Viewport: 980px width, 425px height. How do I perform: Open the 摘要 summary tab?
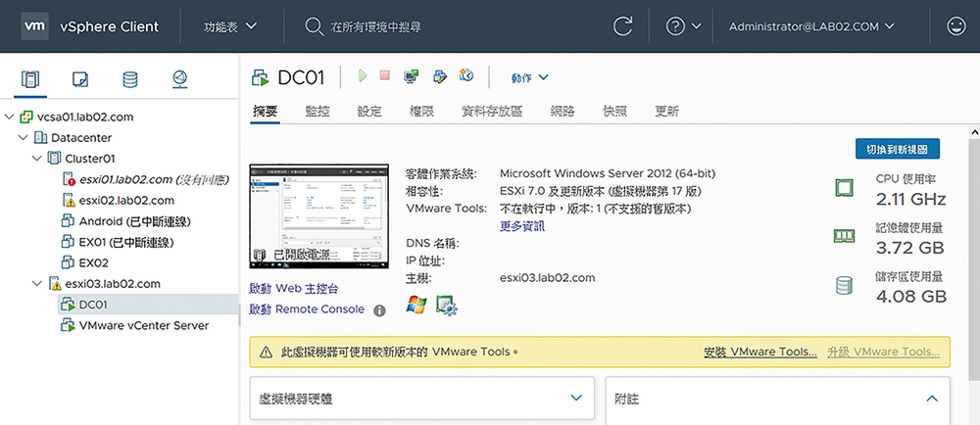(265, 112)
